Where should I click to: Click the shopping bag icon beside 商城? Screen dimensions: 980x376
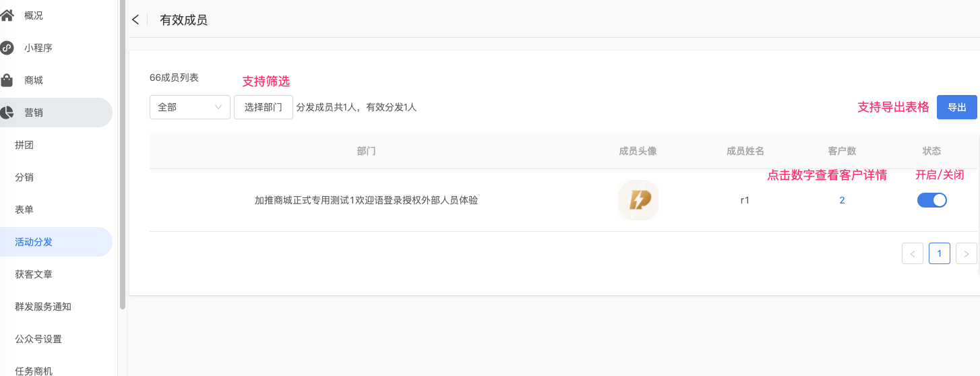coord(7,80)
